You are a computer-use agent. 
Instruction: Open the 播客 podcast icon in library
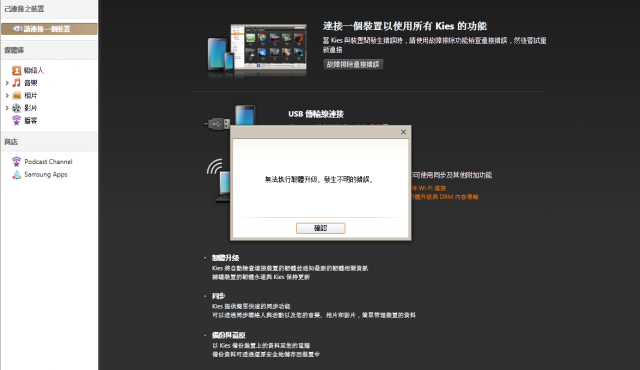(16, 120)
